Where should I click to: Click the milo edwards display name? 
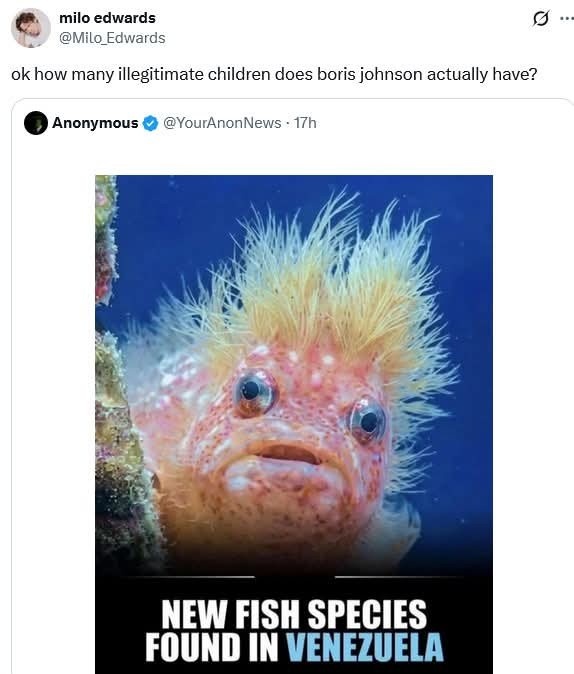tap(107, 18)
